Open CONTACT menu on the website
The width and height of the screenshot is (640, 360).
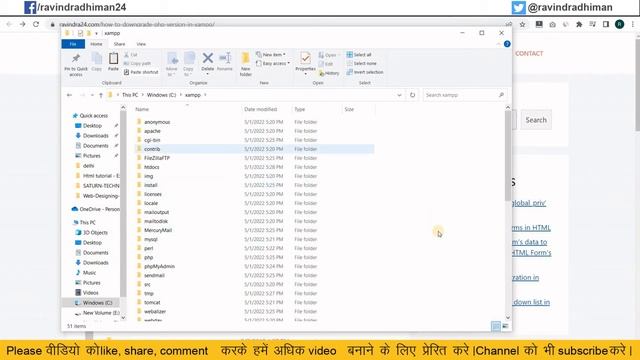tap(529, 53)
